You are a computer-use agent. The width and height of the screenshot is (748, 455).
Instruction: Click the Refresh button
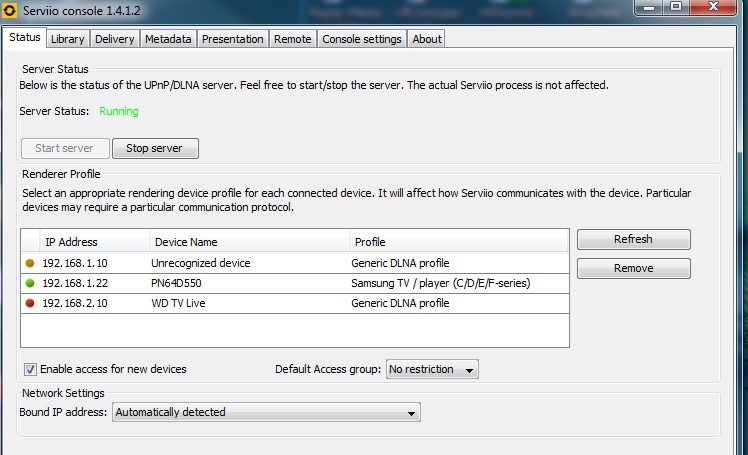tap(633, 239)
